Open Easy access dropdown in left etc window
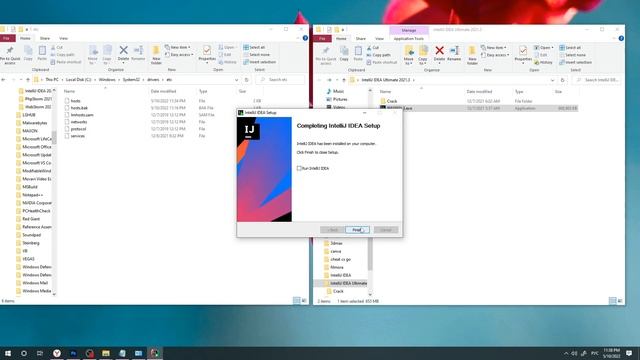This screenshot has width=640, height=360. pyautogui.click(x=179, y=55)
